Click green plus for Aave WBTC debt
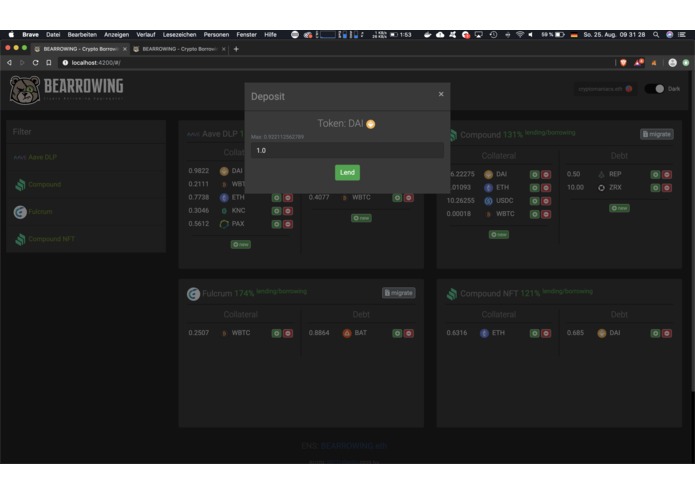 click(x=397, y=198)
